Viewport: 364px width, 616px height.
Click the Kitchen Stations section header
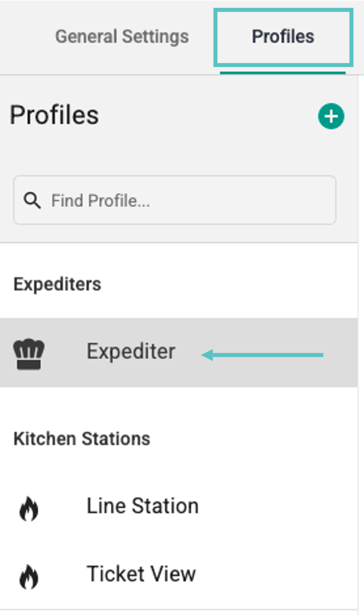[82, 439]
